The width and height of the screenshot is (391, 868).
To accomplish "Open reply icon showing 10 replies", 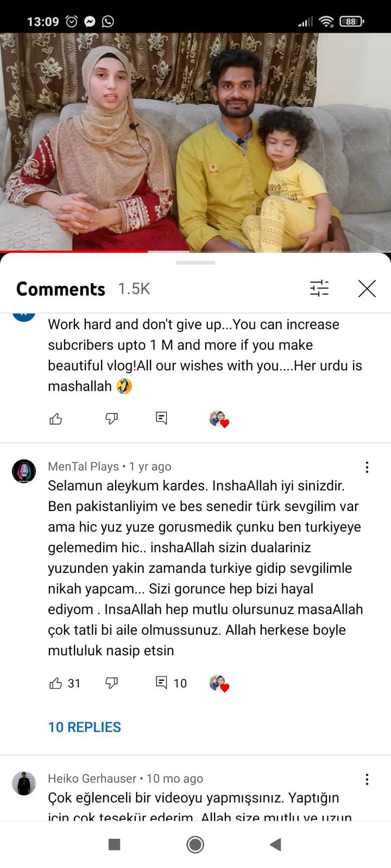I will coord(161,682).
